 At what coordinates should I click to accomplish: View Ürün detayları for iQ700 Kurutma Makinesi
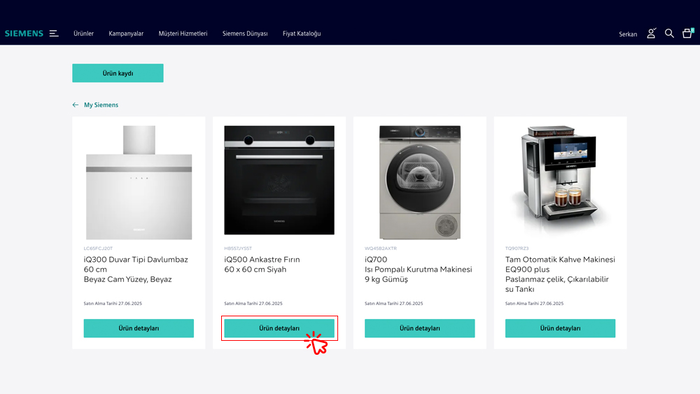click(420, 328)
